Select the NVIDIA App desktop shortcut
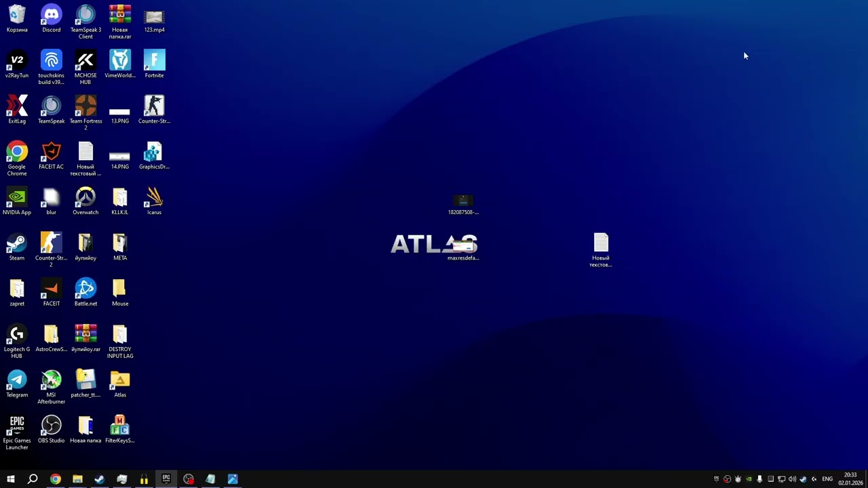This screenshot has height=488, width=868. [x=17, y=201]
